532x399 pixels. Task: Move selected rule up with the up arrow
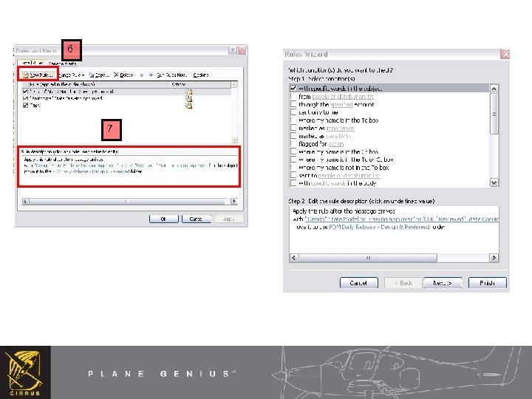pyautogui.click(x=141, y=75)
